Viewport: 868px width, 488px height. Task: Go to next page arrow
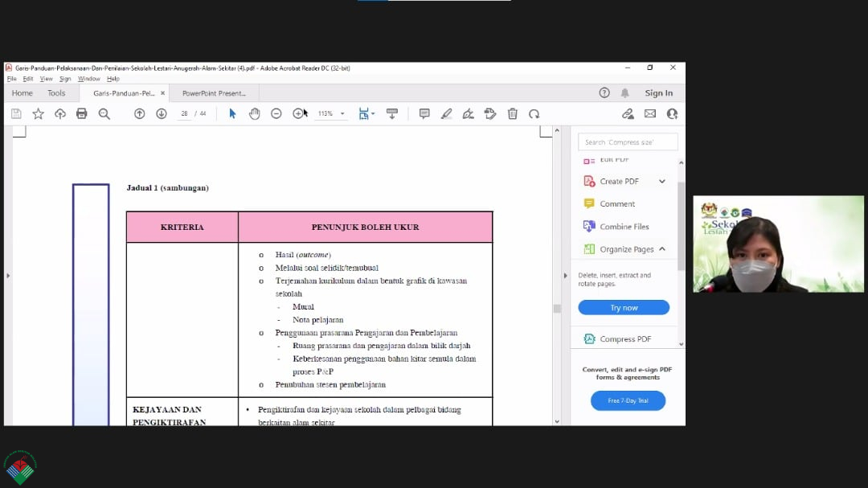point(161,113)
